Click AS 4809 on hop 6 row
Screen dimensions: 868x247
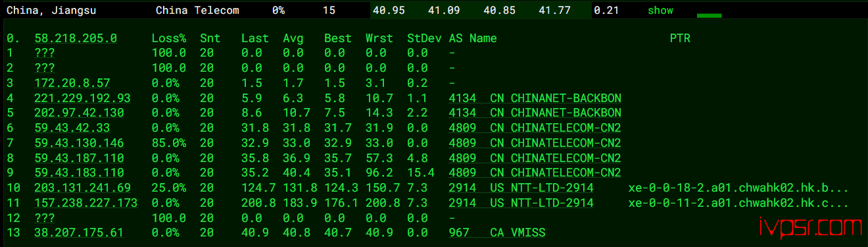click(462, 128)
